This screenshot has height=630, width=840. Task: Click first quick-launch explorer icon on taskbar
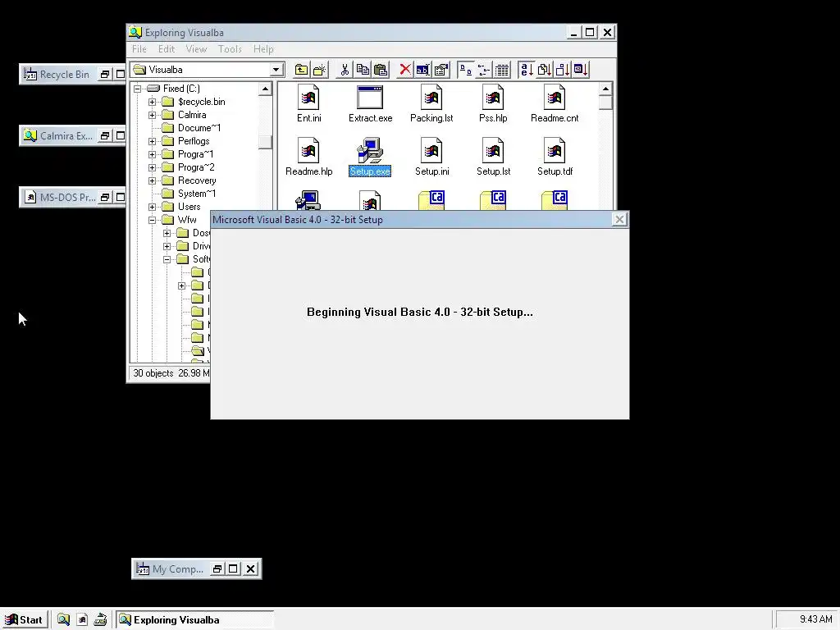(64, 620)
